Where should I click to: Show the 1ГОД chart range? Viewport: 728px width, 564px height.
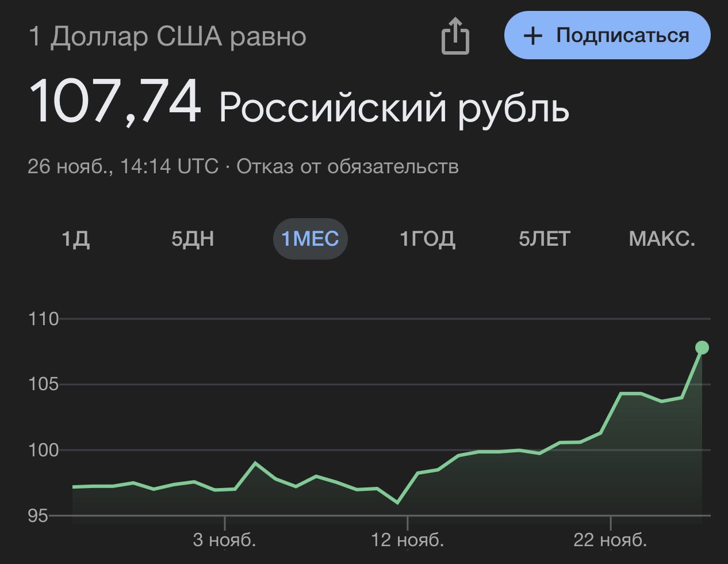[427, 238]
